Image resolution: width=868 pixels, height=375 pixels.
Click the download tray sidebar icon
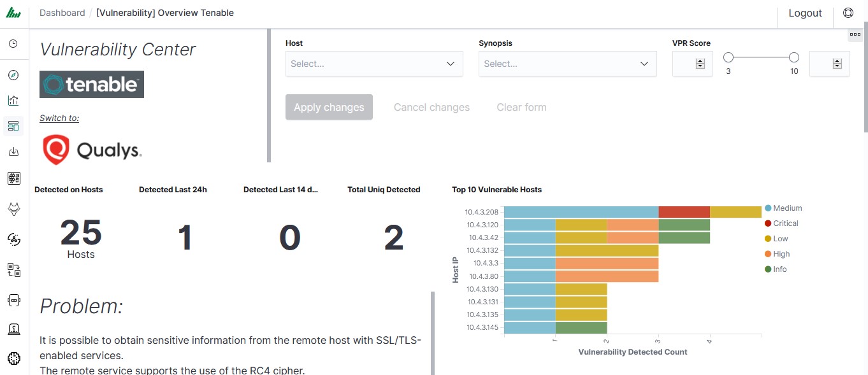point(13,152)
